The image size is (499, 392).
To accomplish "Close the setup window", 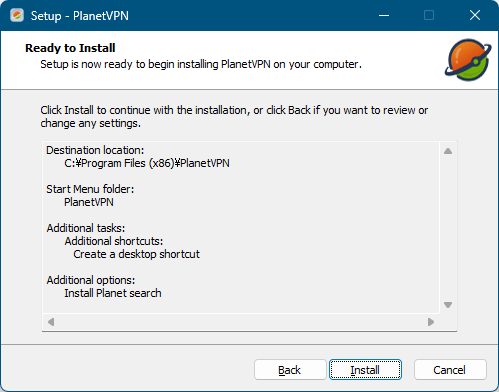I will coord(475,15).
